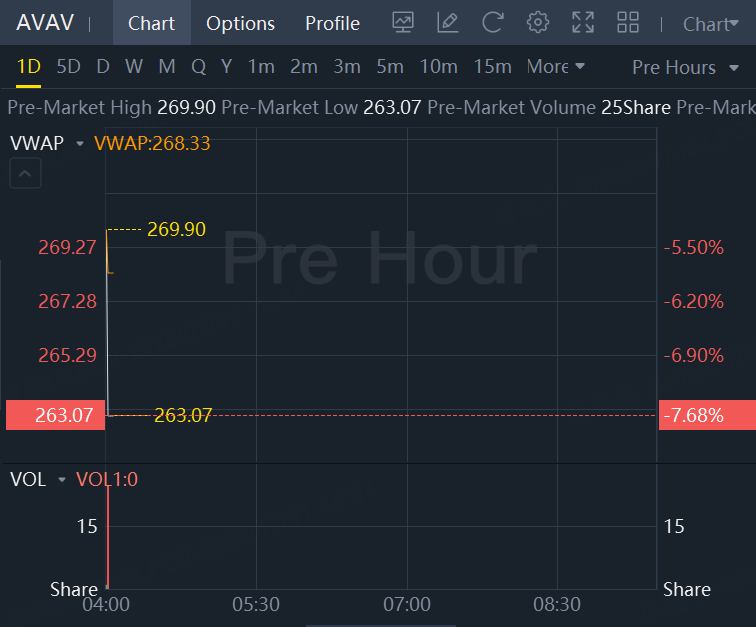
Task: Click the chart monitor icon in toolbar
Action: [x=403, y=23]
